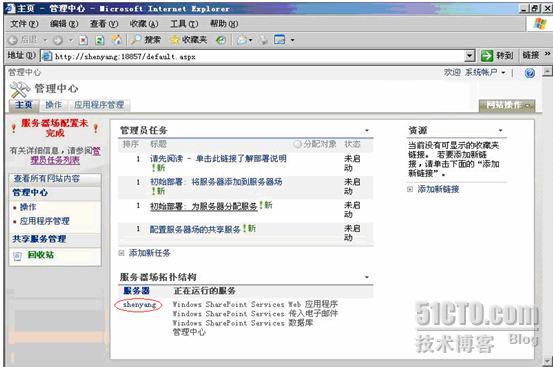
Task: Open the 文件 (File) menu
Action: [x=24, y=24]
